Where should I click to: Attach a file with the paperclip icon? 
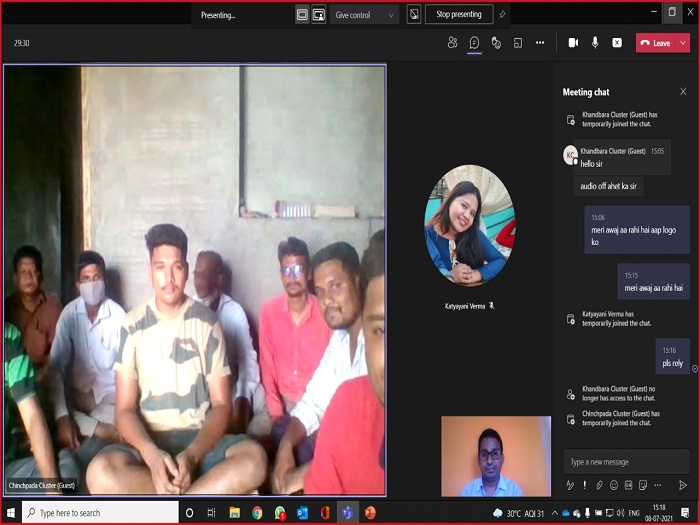[599, 485]
